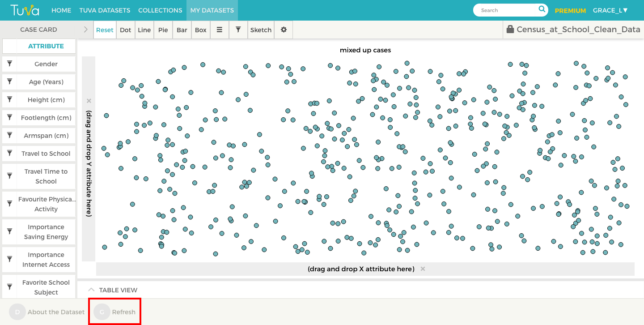Open the filter icon beside Footlength (cm)
The height and width of the screenshot is (325, 644).
click(x=9, y=117)
